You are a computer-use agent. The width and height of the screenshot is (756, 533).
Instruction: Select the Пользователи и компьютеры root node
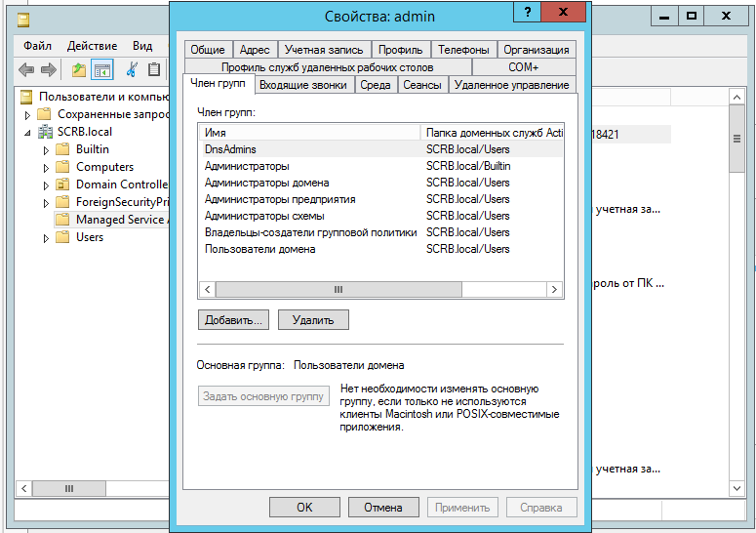click(x=97, y=97)
